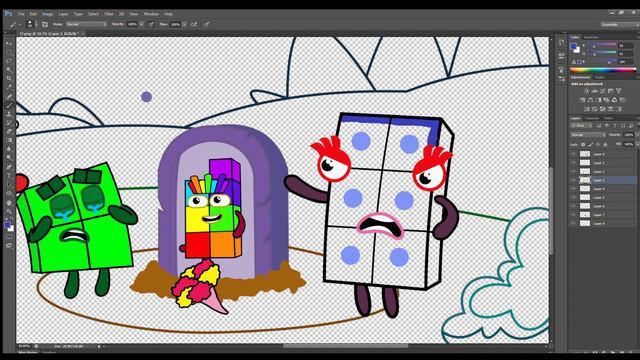This screenshot has width=640, height=360.
Task: Switch to the Channels tab
Action: click(592, 118)
